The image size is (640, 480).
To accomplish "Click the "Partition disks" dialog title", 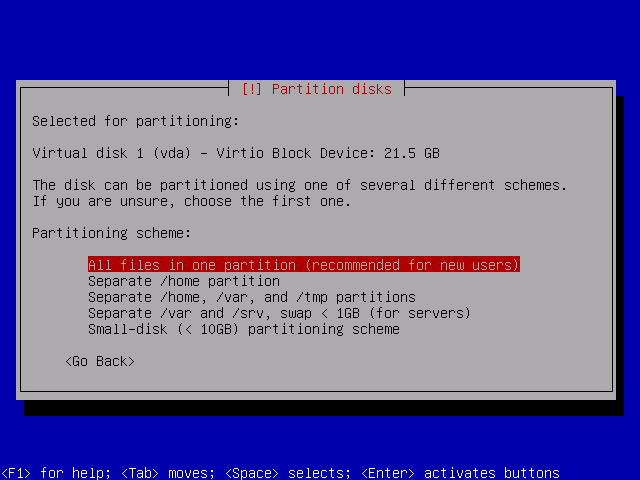I will [333, 89].
